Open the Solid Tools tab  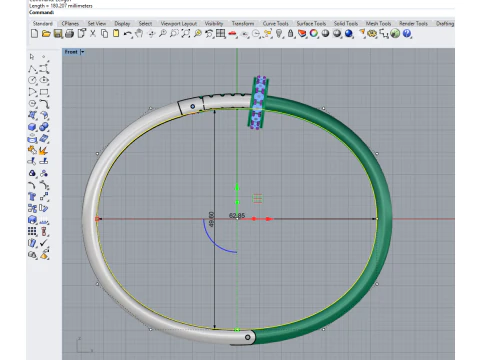point(346,24)
